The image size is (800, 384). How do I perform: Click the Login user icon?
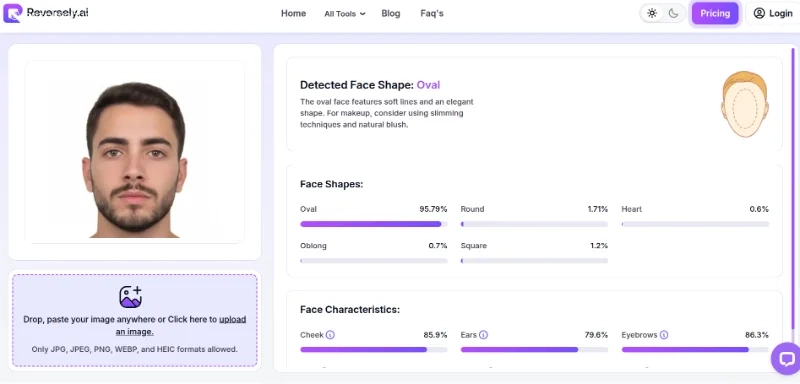click(x=759, y=13)
